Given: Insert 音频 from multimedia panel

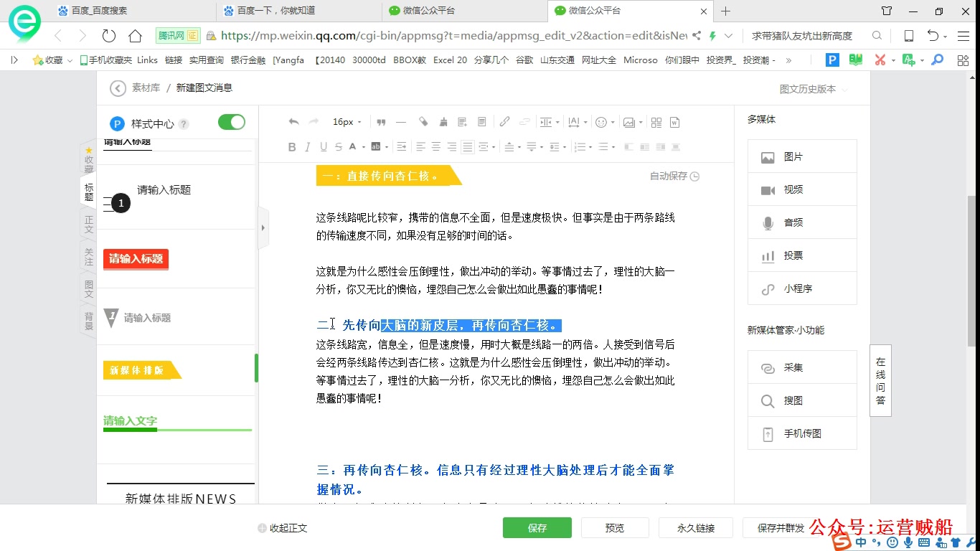Looking at the screenshot, I should point(802,222).
